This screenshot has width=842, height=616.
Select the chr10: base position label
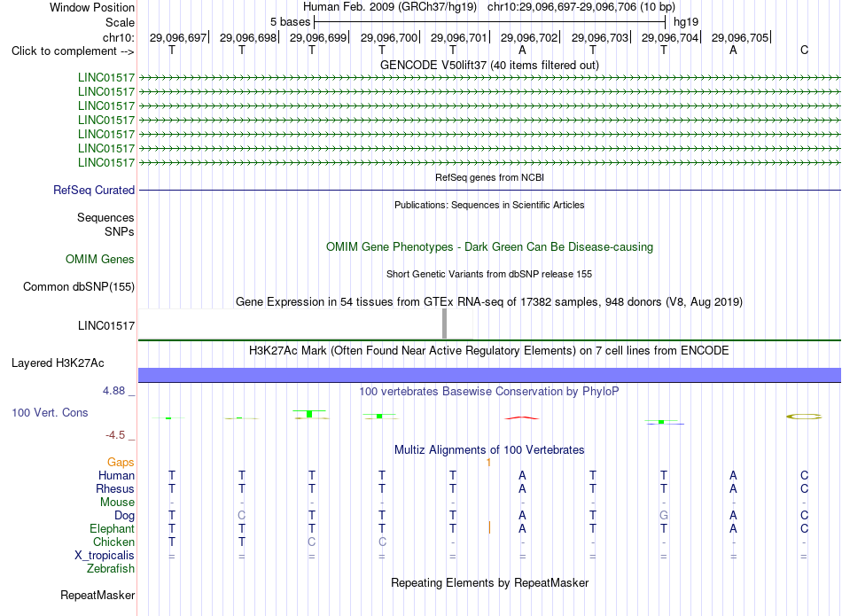pyautogui.click(x=118, y=37)
